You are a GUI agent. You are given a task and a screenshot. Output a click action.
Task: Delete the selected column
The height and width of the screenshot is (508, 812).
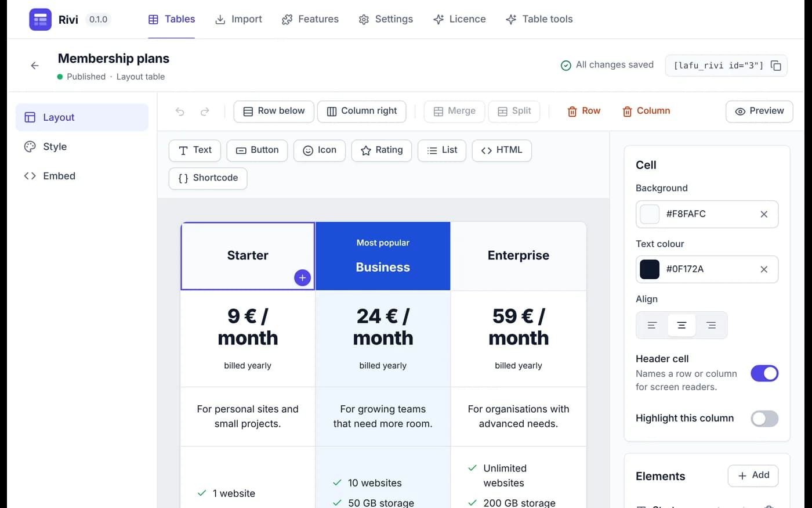pos(646,111)
